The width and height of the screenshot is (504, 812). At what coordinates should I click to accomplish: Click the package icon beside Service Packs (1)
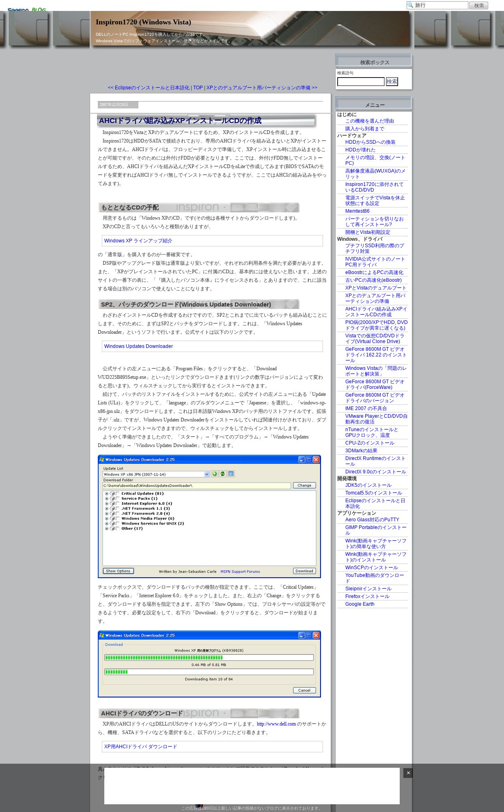(112, 499)
